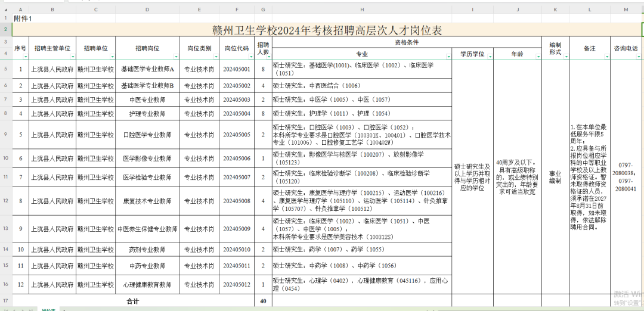Image resolution: width=644 pixels, height=311 pixels.
Task: Open the 咨询电话 filter dropdown
Action: 638,57
